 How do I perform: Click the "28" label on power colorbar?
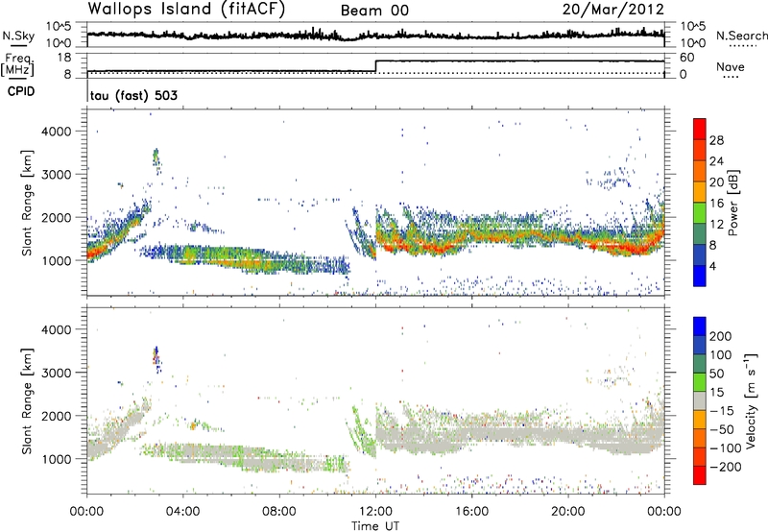coord(716,140)
